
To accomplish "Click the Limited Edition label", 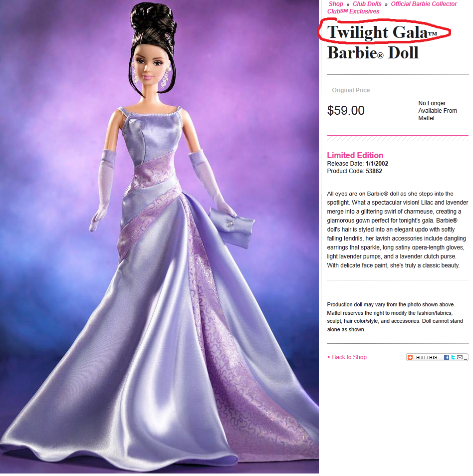I will pos(355,155).
